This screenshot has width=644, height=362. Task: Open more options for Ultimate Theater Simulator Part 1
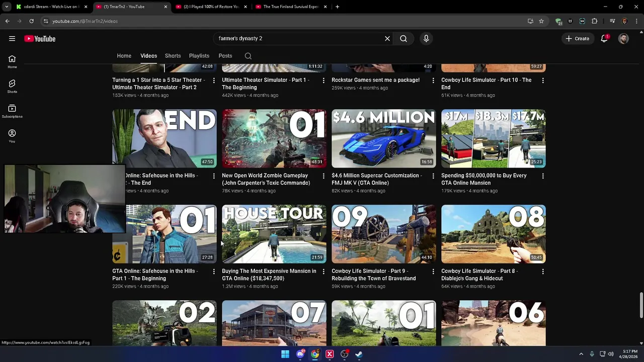(324, 80)
